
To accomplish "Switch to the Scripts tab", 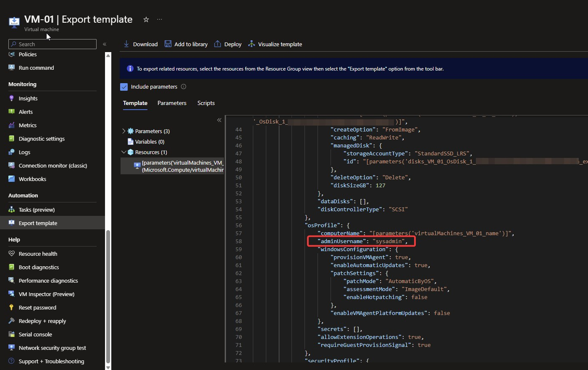I will pos(206,103).
